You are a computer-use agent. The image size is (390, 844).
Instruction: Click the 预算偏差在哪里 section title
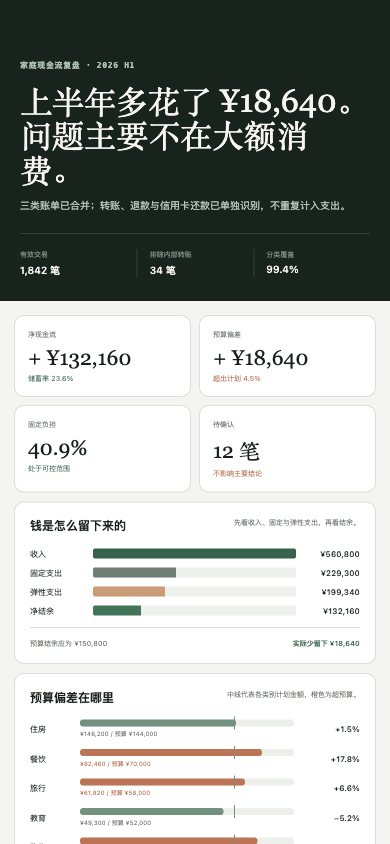(72, 698)
